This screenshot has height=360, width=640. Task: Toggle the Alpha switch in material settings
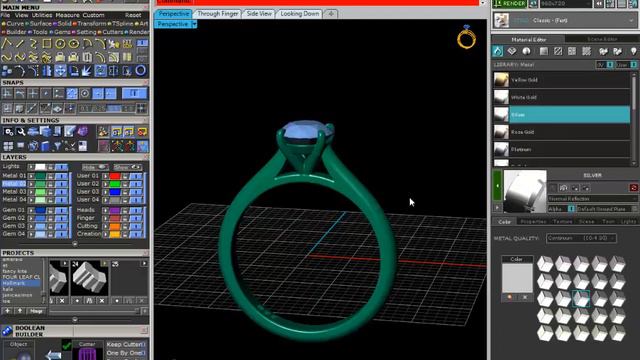point(571,209)
